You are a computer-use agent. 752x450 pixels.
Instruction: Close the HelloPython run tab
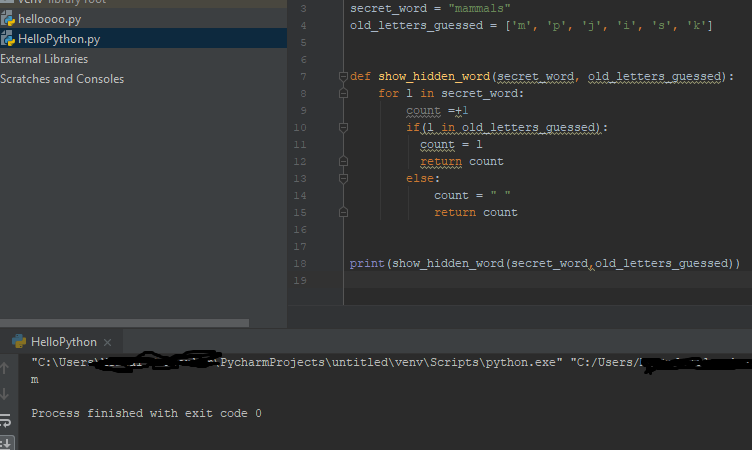(x=107, y=342)
